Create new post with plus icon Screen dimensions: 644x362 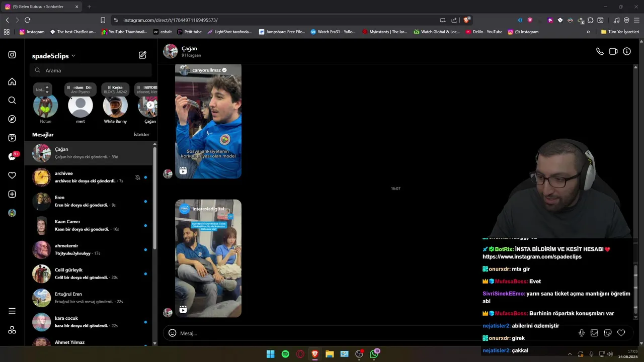point(12,194)
